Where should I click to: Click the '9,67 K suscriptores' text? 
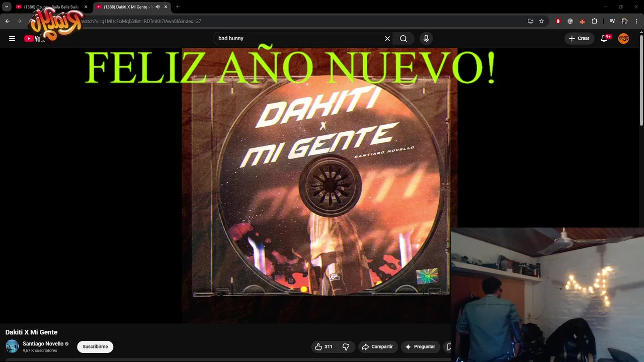[x=40, y=350]
